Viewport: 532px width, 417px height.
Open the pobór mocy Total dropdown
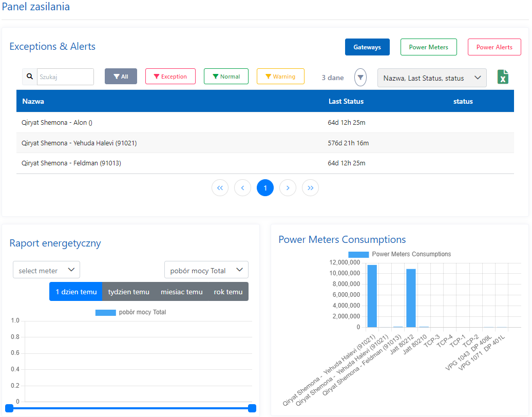(206, 270)
